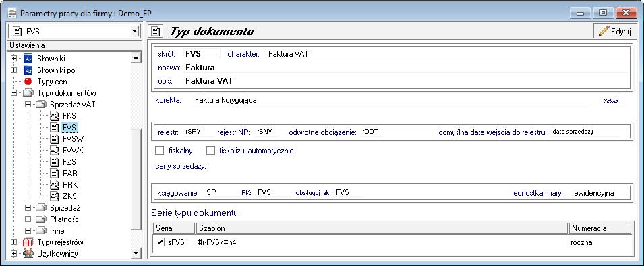The height and width of the screenshot is (266, 644).
Task: Click the template cell #r-FVS/#n4
Action: tap(217, 242)
